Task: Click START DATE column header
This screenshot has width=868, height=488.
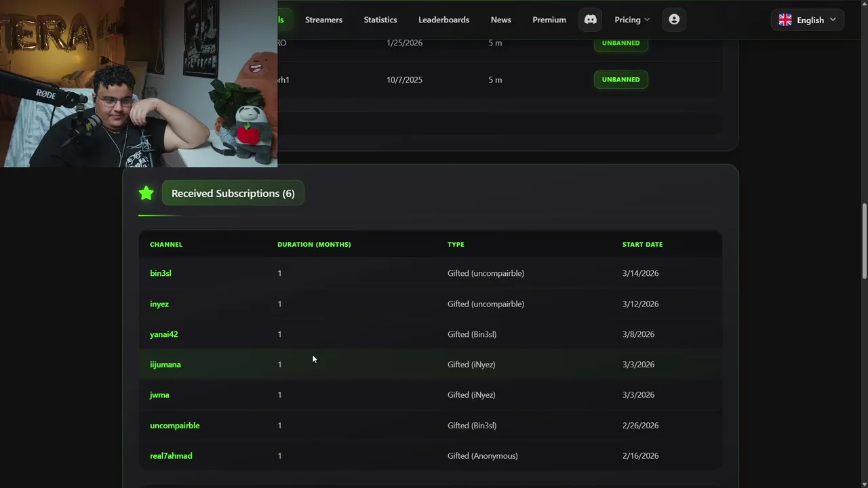Action: pyautogui.click(x=642, y=244)
